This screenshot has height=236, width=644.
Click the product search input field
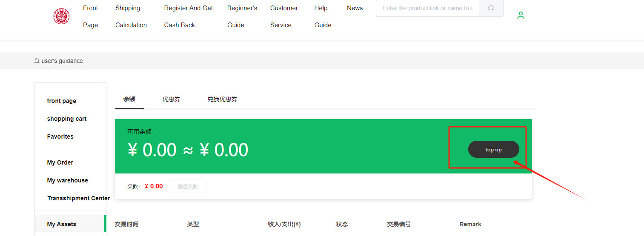[427, 8]
